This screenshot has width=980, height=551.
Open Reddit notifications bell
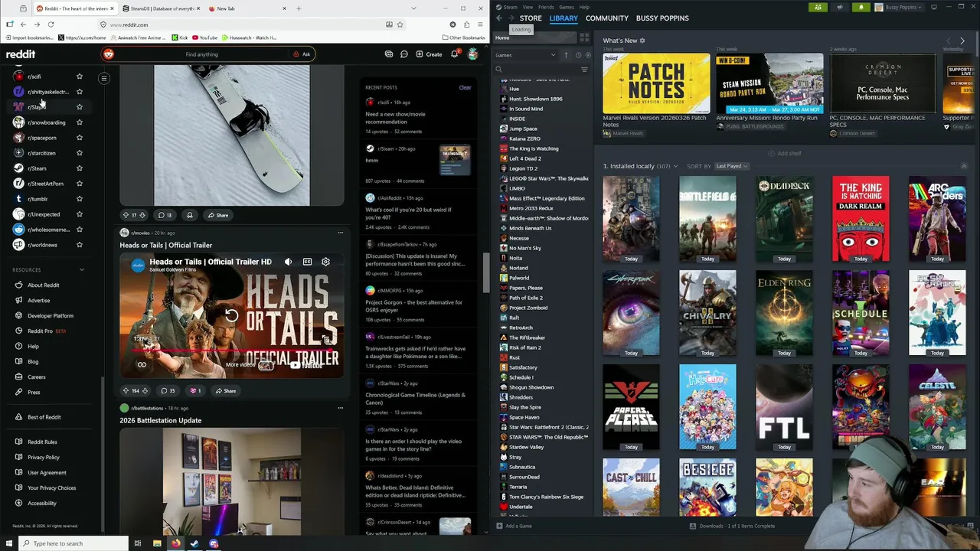point(454,54)
